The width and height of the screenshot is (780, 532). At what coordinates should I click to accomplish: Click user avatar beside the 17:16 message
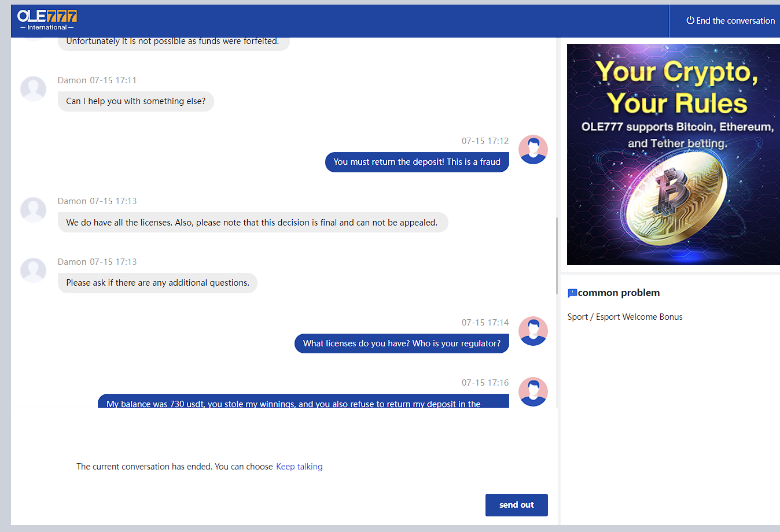click(x=532, y=391)
